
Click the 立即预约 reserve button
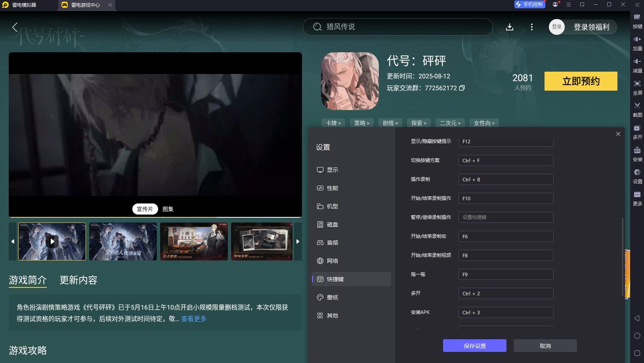pos(581,81)
